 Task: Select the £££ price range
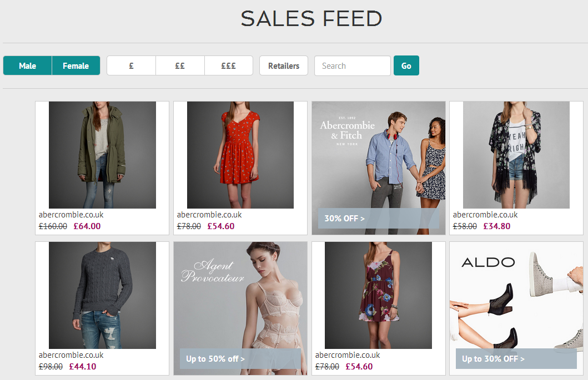pyautogui.click(x=229, y=65)
